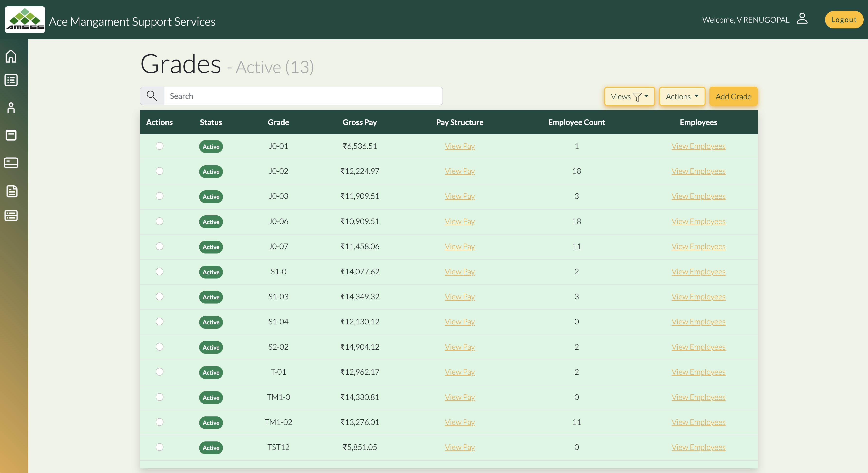Sort by Gross Pay column header

[359, 122]
